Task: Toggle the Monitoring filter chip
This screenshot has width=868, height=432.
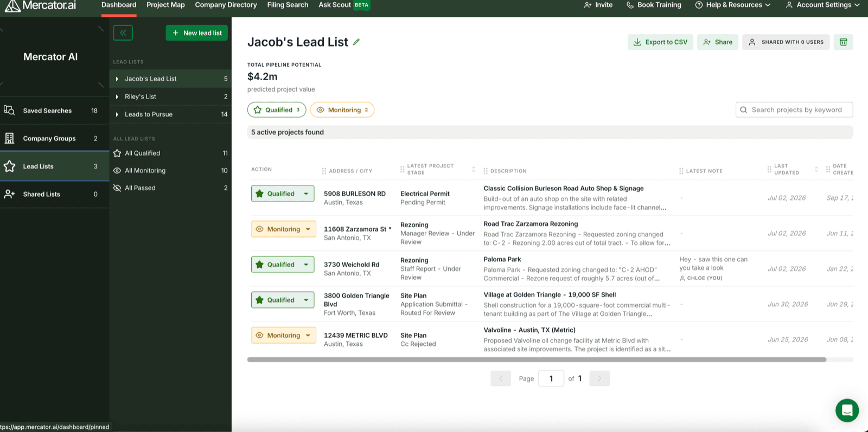Action: point(342,109)
